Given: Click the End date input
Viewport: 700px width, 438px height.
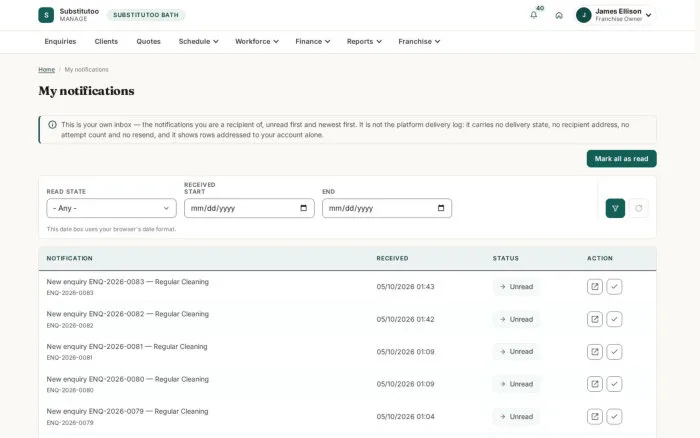Looking at the screenshot, I should pos(387,208).
